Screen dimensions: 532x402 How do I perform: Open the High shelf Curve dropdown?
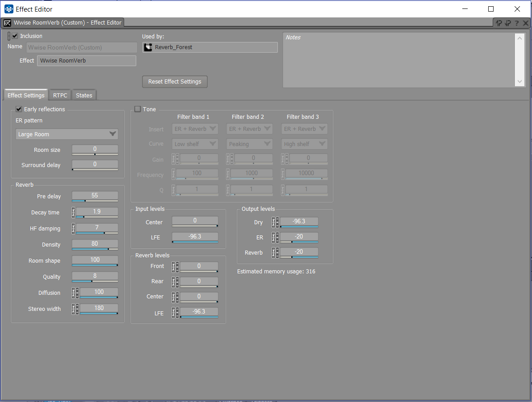point(304,144)
